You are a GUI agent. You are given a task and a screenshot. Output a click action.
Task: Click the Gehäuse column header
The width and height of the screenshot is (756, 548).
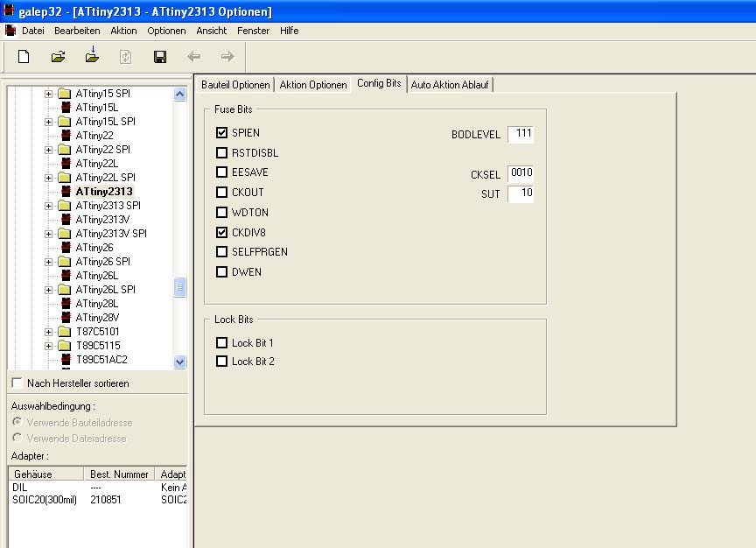pos(46,474)
